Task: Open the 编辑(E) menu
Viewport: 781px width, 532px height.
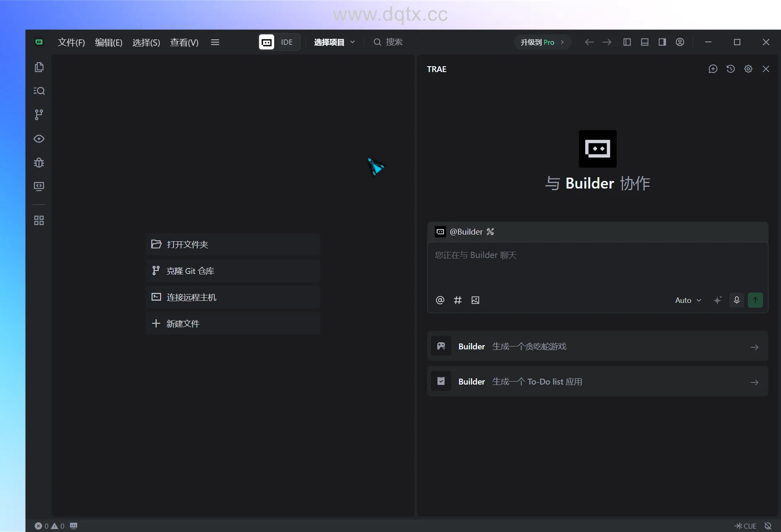Action: click(x=109, y=42)
